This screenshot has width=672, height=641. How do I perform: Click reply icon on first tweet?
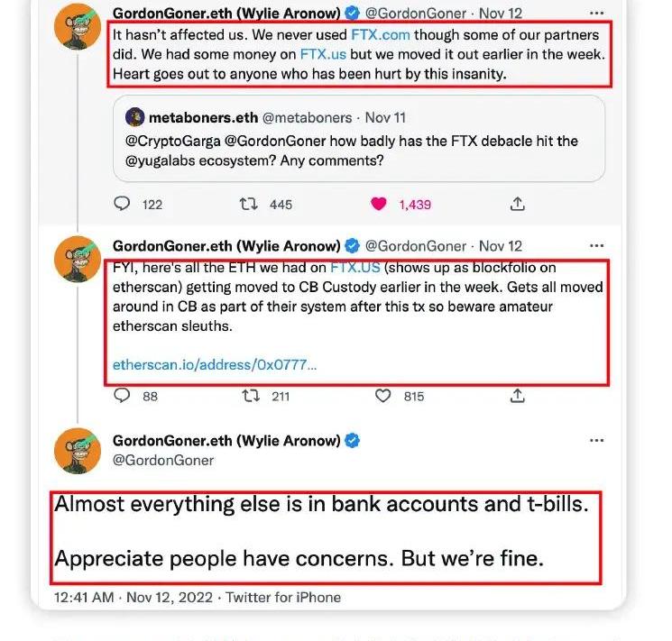coord(123,205)
